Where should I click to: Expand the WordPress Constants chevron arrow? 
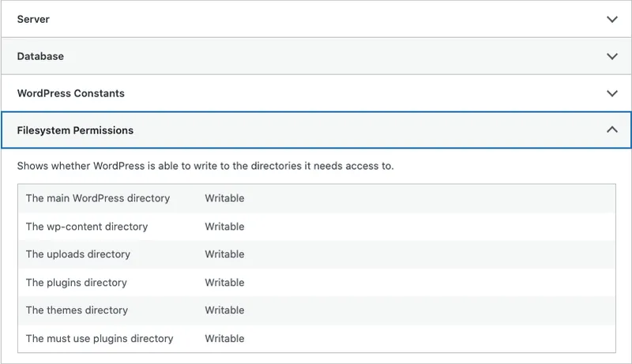(611, 93)
